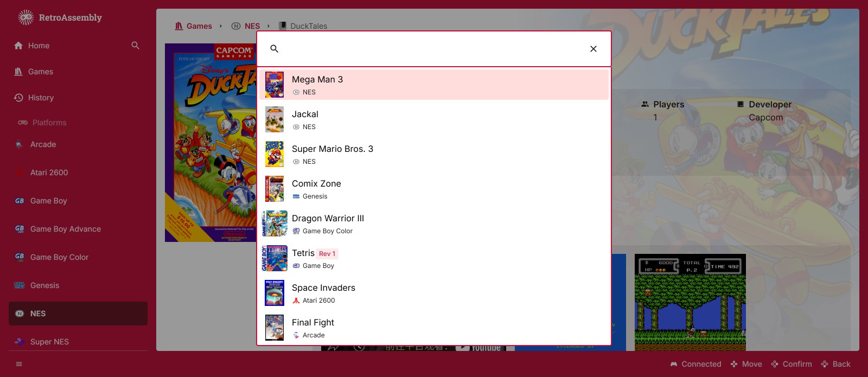
Task: Click the Game Boy Advance platform icon
Action: click(x=20, y=229)
